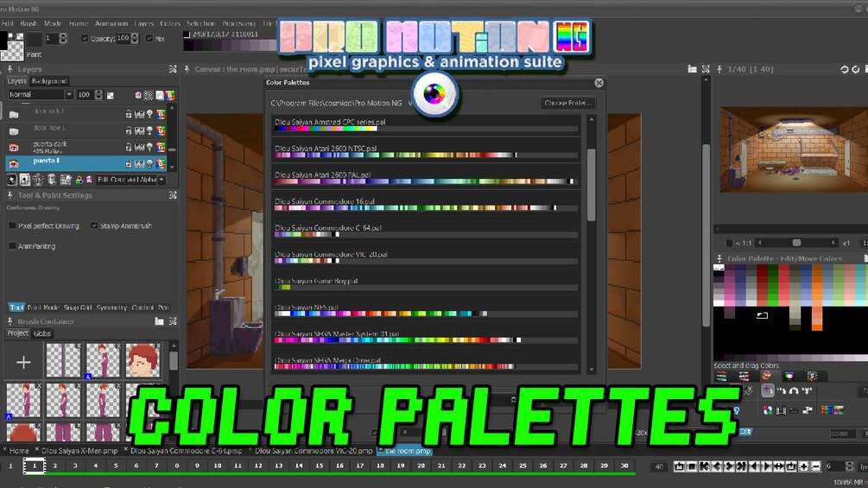Adjust the top toolbar Opacity stepper
The width and height of the screenshot is (868, 488).
[135, 38]
